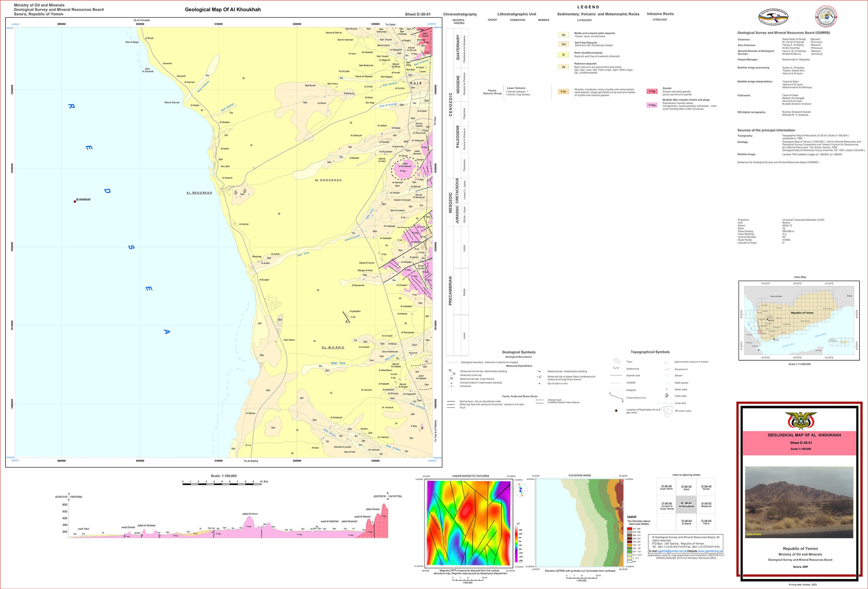The image size is (868, 589).
Task: Click the round GSMRB seal logo top right
Action: click(x=826, y=16)
